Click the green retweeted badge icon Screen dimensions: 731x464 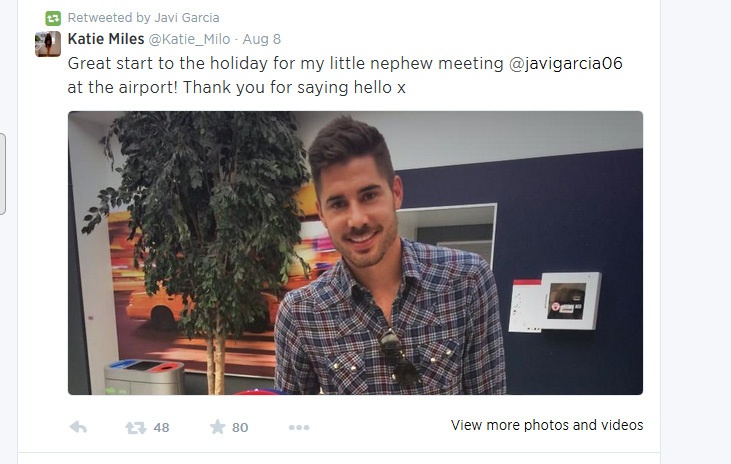(53, 18)
